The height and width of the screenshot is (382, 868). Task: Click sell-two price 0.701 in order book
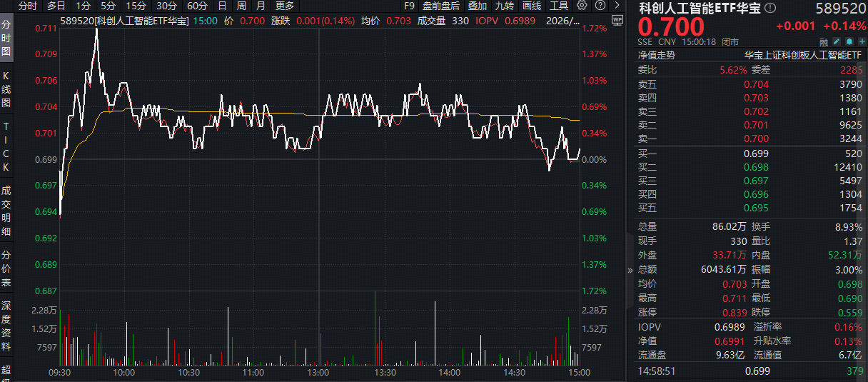pyautogui.click(x=756, y=125)
